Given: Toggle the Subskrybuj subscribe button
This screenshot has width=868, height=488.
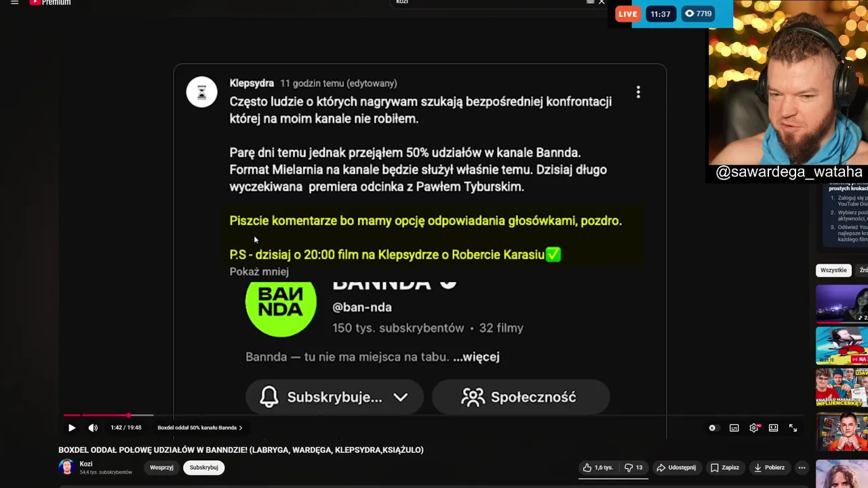Looking at the screenshot, I should tap(203, 468).
